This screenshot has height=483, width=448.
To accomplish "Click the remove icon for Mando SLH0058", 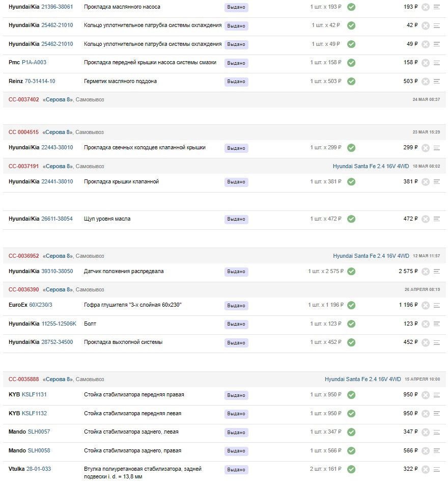I will 426,451.
